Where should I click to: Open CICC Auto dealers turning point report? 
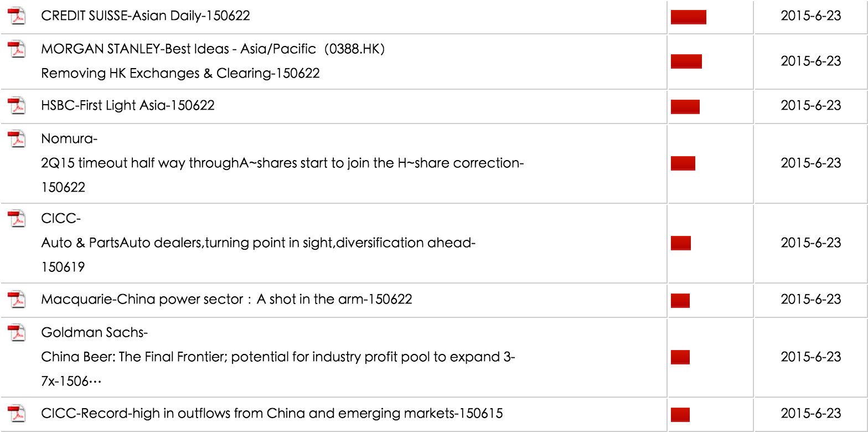tap(258, 243)
